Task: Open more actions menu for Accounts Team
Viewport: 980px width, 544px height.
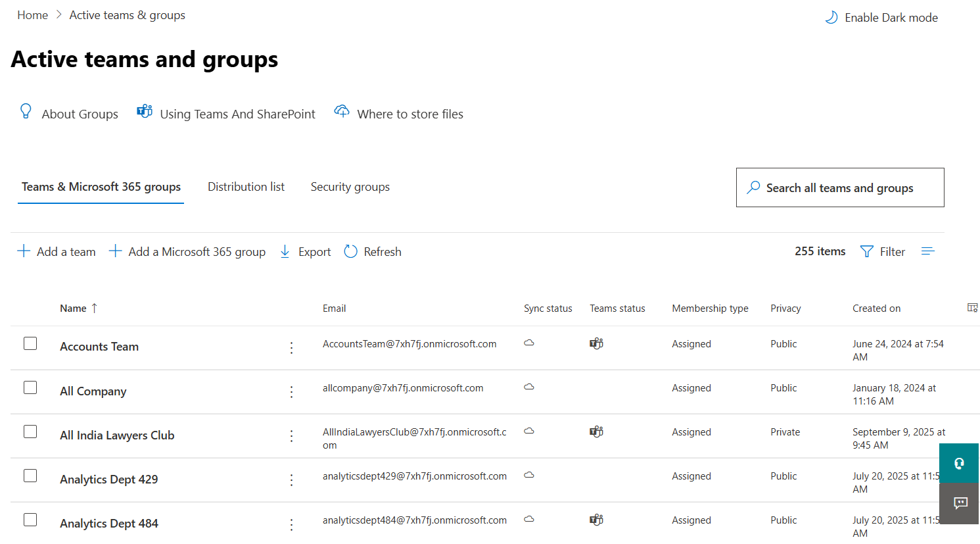Action: click(x=291, y=347)
